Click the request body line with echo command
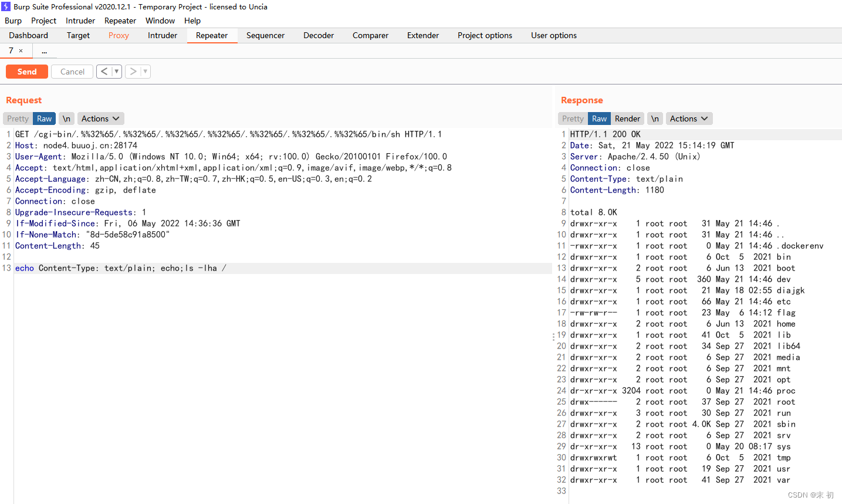Image resolution: width=842 pixels, height=504 pixels. point(121,268)
